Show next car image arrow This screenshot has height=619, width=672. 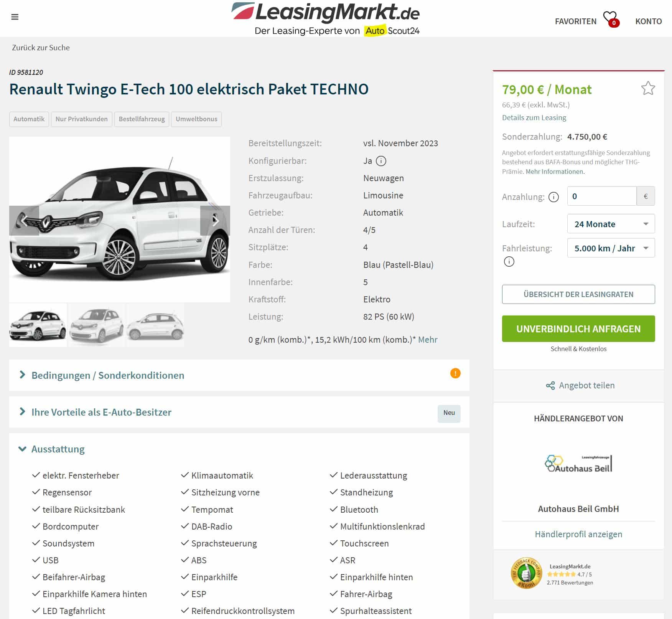point(215,221)
